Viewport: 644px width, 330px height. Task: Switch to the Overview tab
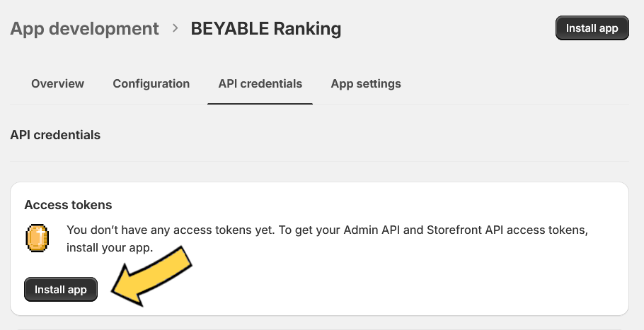(57, 83)
